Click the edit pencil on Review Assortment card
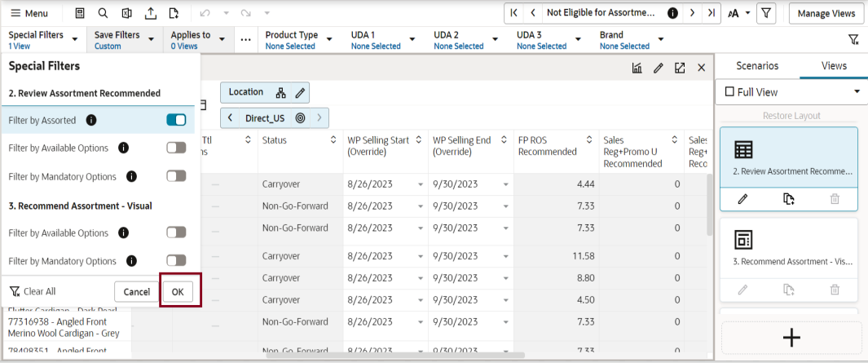The width and height of the screenshot is (868, 363). coord(742,199)
